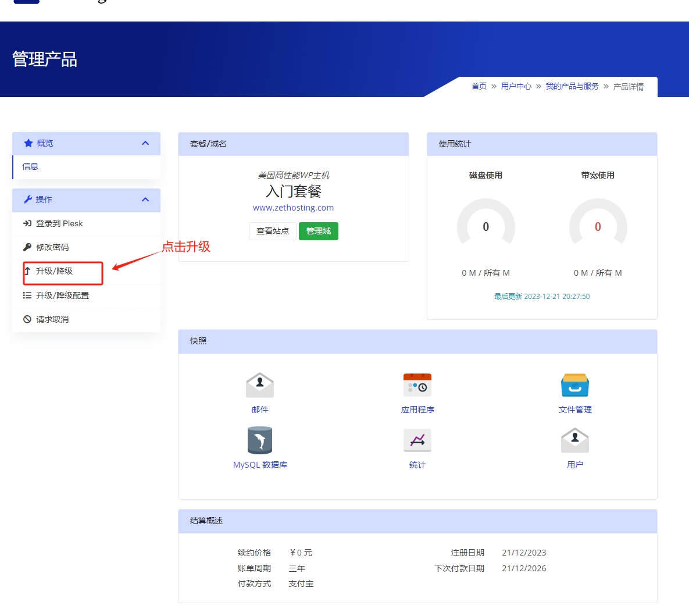Click the 结算概述 panel header

[417, 521]
